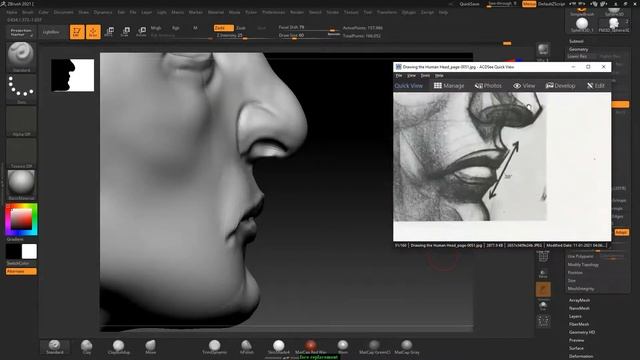
Task: Select the ClayBuildup brush icon
Action: click(x=119, y=347)
